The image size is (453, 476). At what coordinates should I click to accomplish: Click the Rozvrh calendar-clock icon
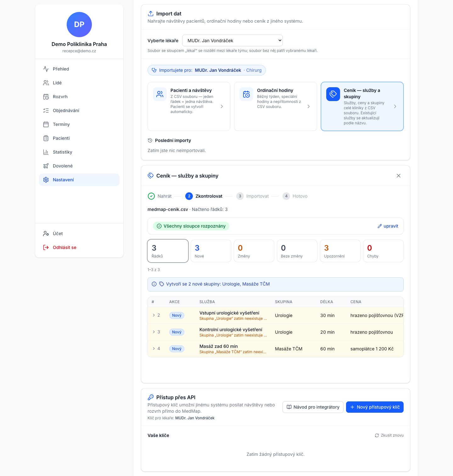tap(46, 97)
